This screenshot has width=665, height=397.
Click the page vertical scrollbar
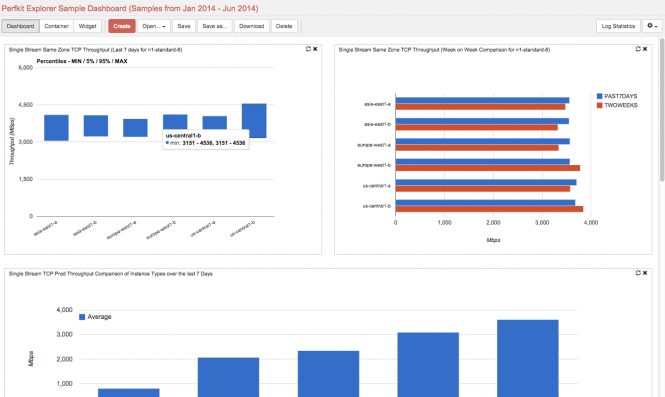click(x=662, y=110)
